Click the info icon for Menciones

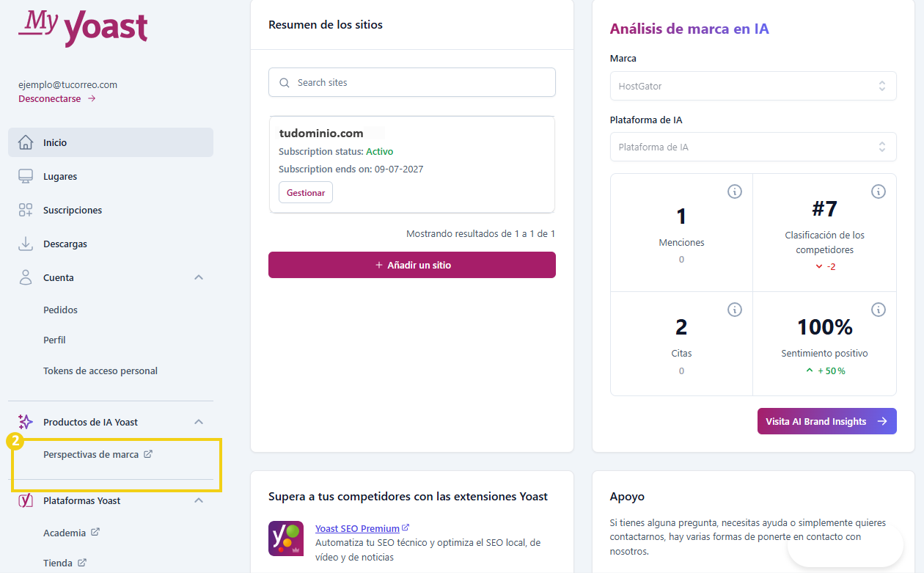pyautogui.click(x=734, y=191)
